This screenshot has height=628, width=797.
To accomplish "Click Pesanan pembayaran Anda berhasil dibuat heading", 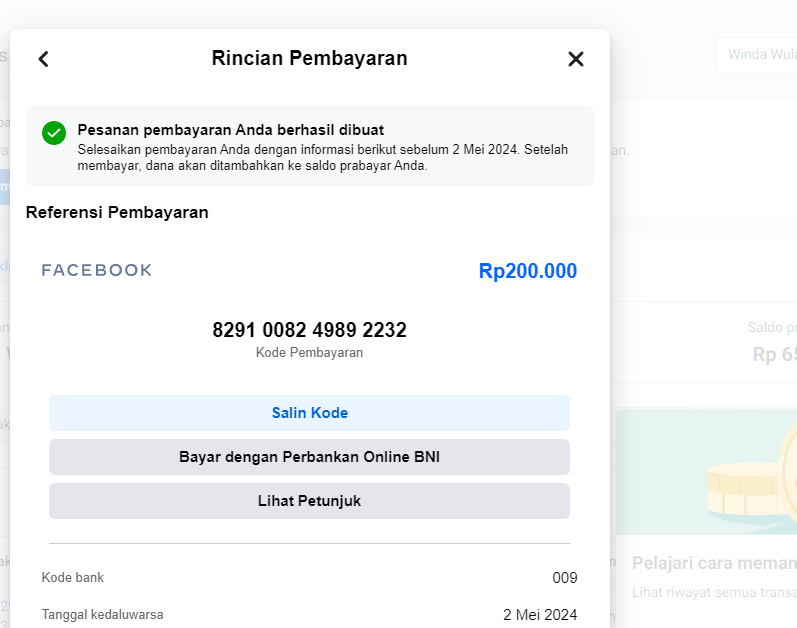I will pyautogui.click(x=230, y=130).
